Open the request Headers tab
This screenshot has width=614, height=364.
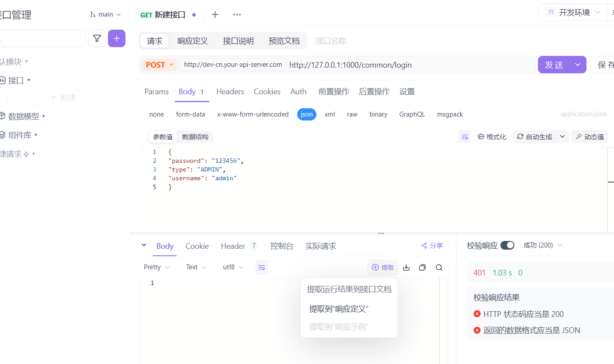230,92
